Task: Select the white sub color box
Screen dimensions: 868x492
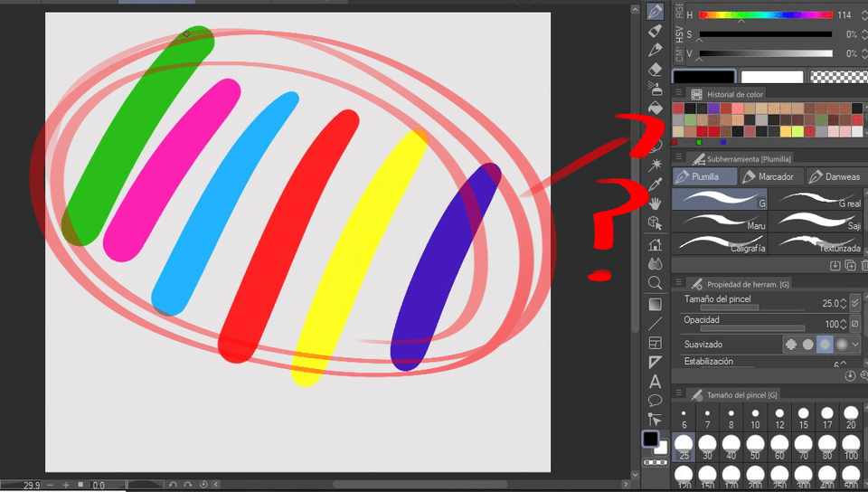Action: (x=771, y=76)
